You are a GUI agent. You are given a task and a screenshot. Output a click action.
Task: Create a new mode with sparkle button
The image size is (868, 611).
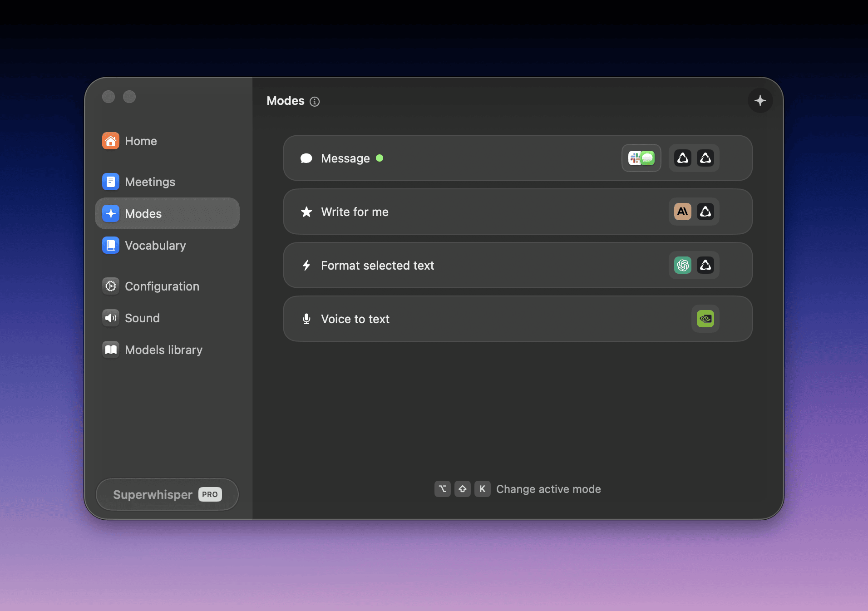pos(760,100)
